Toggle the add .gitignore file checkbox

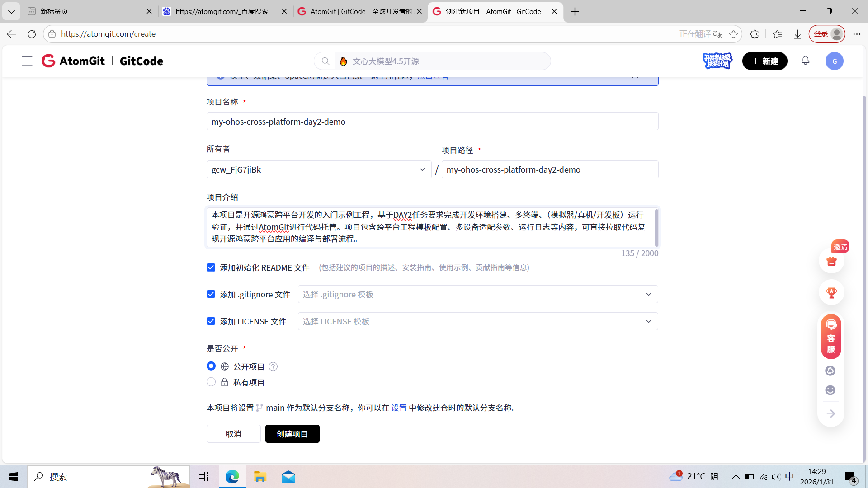(x=211, y=294)
